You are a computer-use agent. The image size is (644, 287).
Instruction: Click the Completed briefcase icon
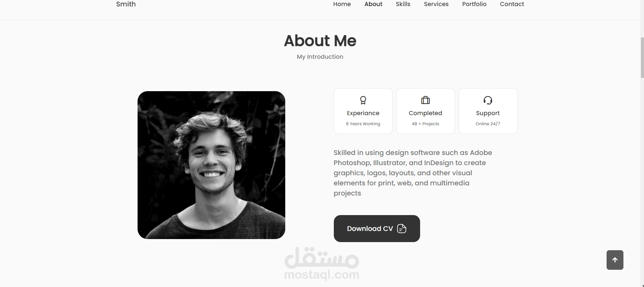point(426,100)
